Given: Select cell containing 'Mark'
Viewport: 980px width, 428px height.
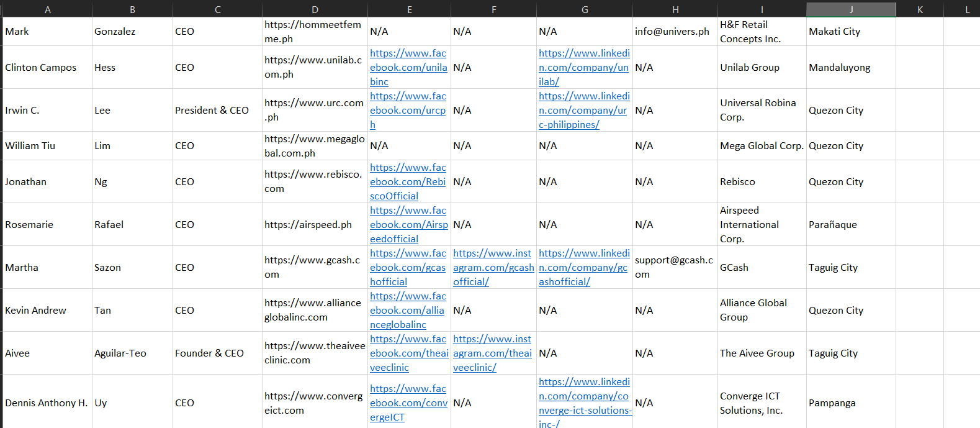Looking at the screenshot, I should pos(48,31).
